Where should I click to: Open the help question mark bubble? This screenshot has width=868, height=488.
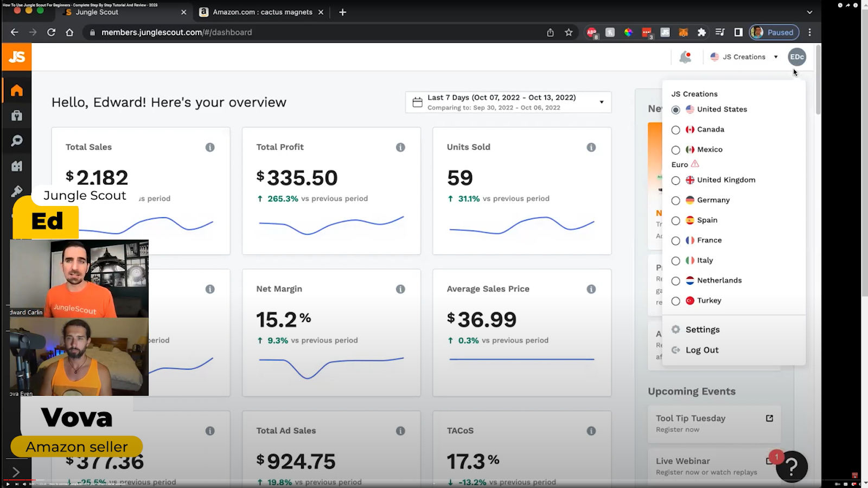(x=792, y=466)
